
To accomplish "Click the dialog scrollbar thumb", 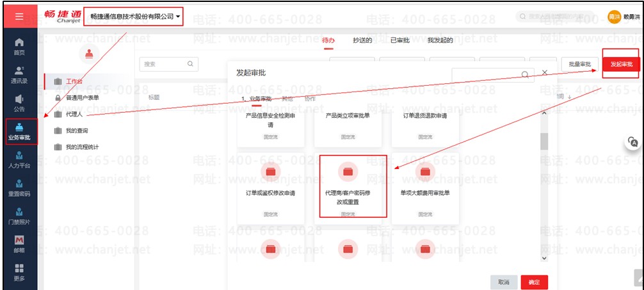I will [544, 141].
